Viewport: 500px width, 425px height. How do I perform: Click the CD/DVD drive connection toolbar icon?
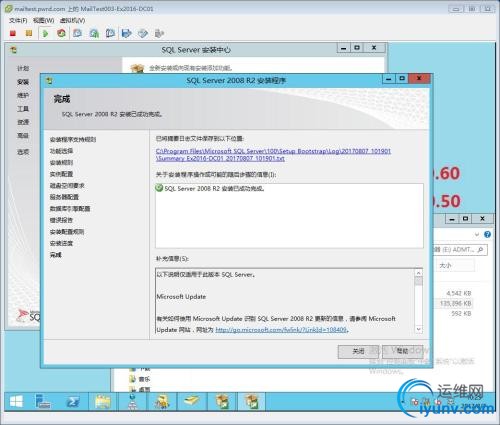click(143, 33)
